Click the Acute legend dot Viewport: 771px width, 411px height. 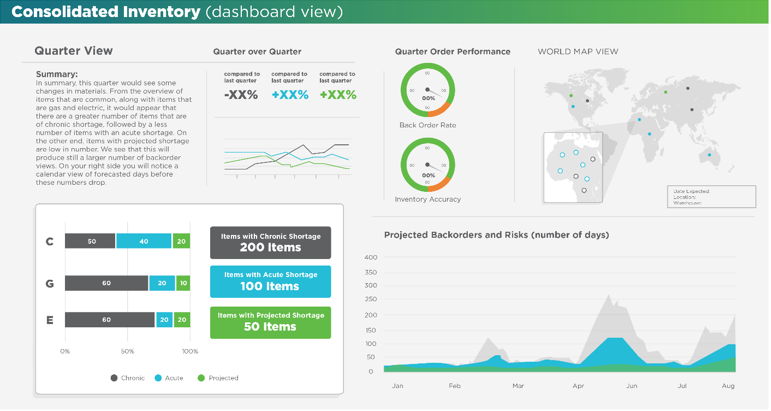point(156,378)
